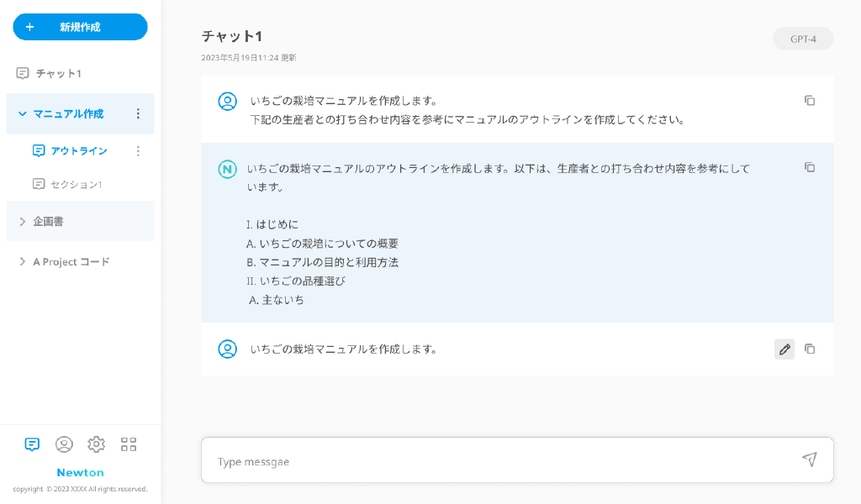861x504 pixels.
Task: Copy the last user message
Action: [810, 349]
